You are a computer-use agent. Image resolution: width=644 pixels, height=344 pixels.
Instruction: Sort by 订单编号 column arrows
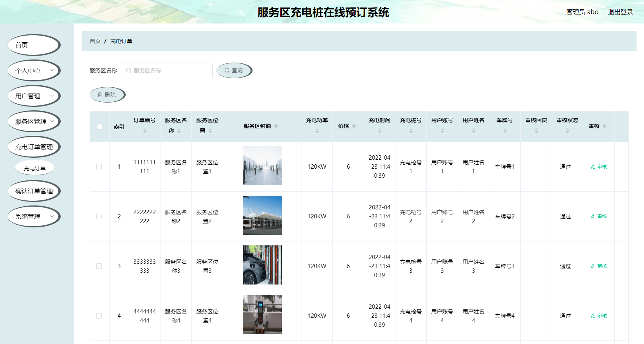145,131
